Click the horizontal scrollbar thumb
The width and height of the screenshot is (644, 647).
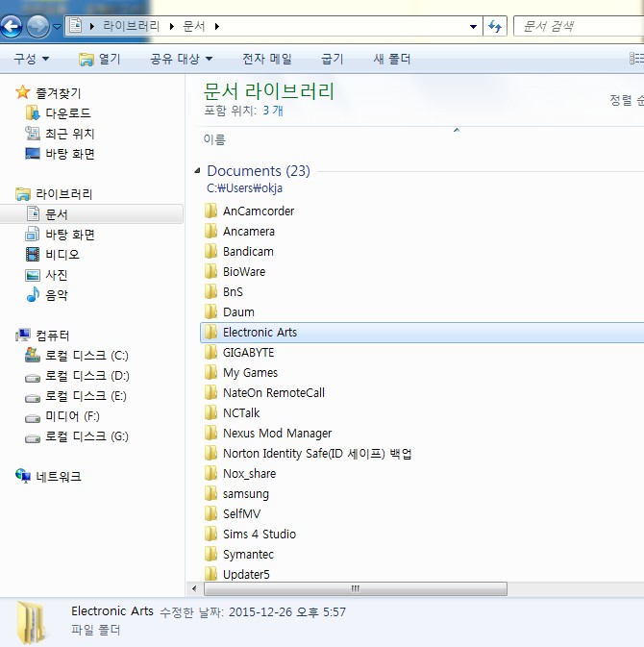(356, 588)
